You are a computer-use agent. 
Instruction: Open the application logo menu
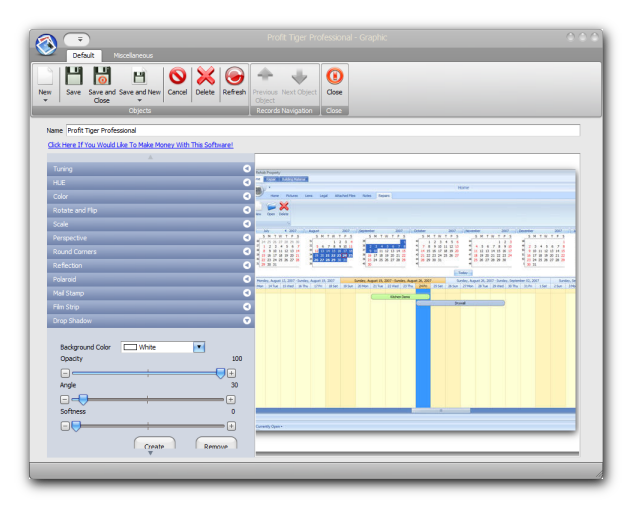click(x=46, y=45)
